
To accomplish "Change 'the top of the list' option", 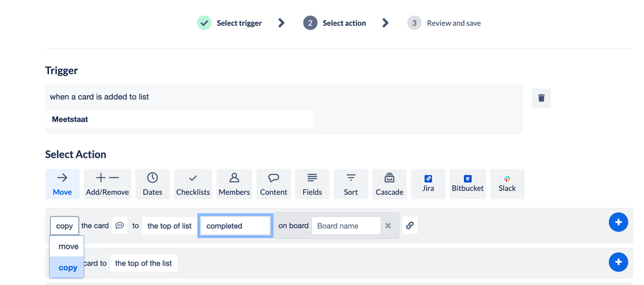I will click(x=143, y=263).
